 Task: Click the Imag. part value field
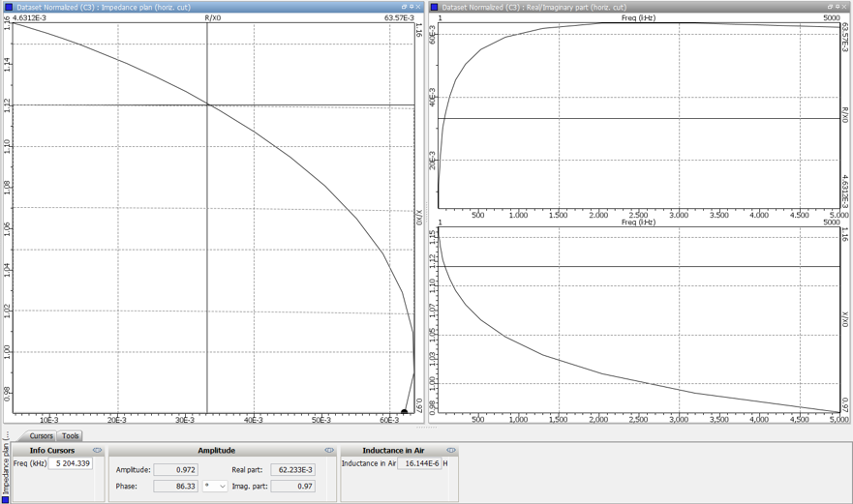[x=292, y=487]
